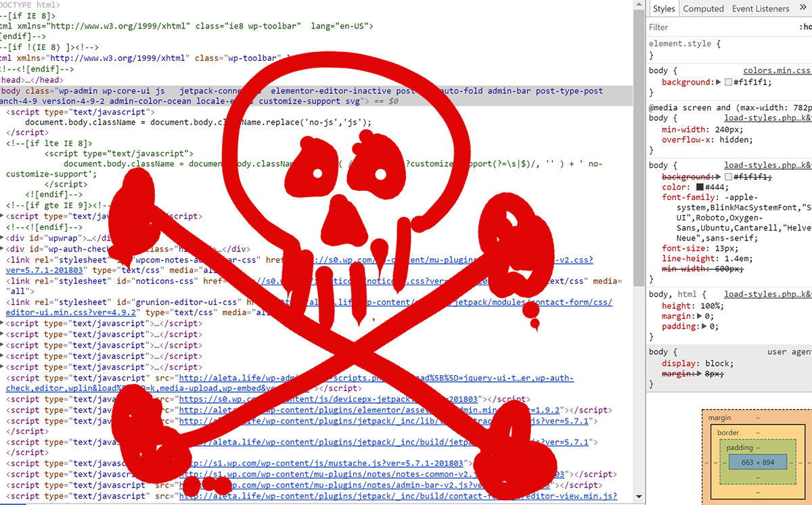Toggle the :hov element state button
Viewport: 812px width, 505px height.
[x=805, y=27]
